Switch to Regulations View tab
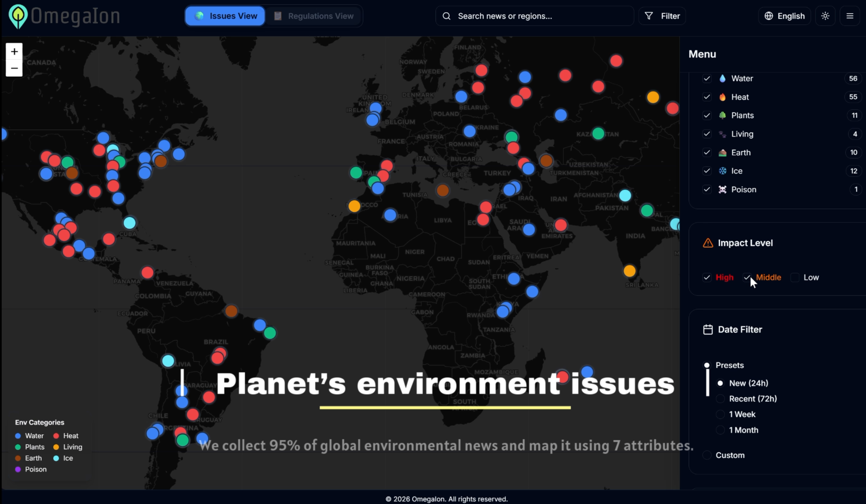This screenshot has height=504, width=866. click(x=314, y=16)
